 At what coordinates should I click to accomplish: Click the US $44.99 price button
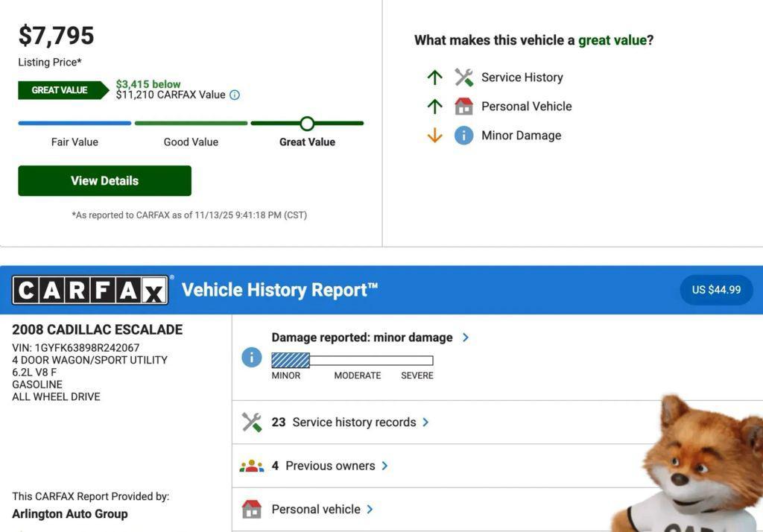716,290
